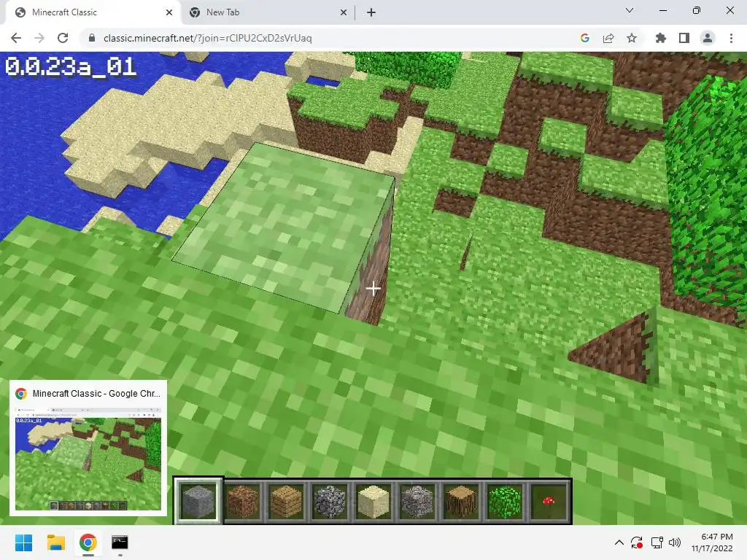Open the terminal app in taskbar
Viewport: 747px width, 560px height.
pos(120,542)
